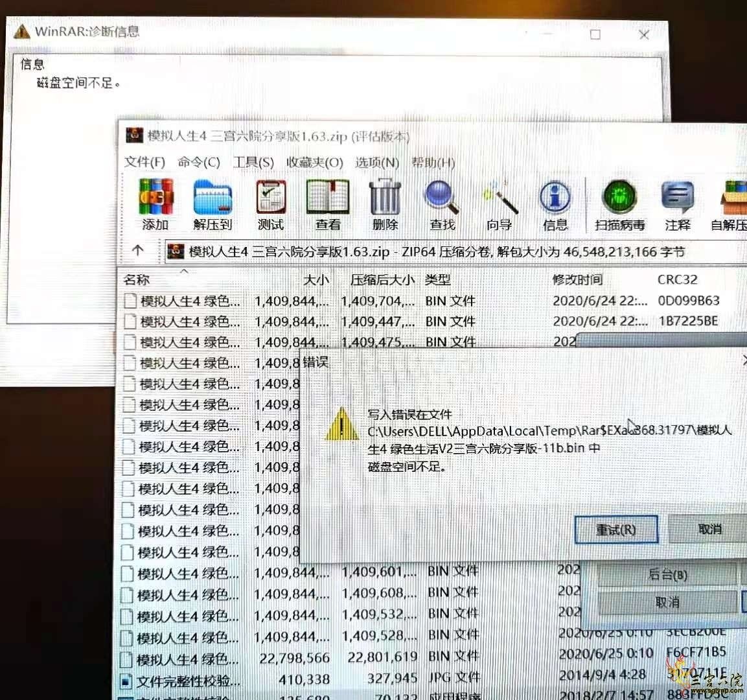Click the 查找 (Find) magnifier icon
The image size is (747, 700).
pos(442,197)
